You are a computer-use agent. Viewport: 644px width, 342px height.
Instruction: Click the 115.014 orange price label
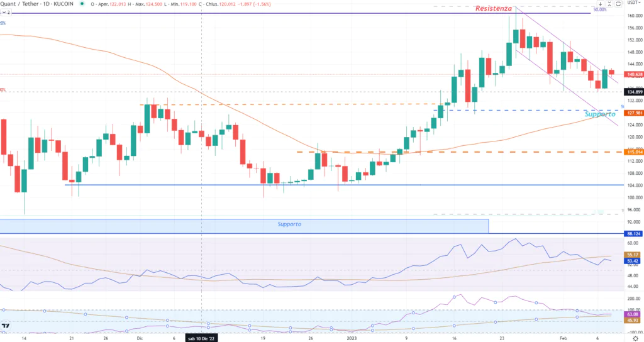click(634, 152)
